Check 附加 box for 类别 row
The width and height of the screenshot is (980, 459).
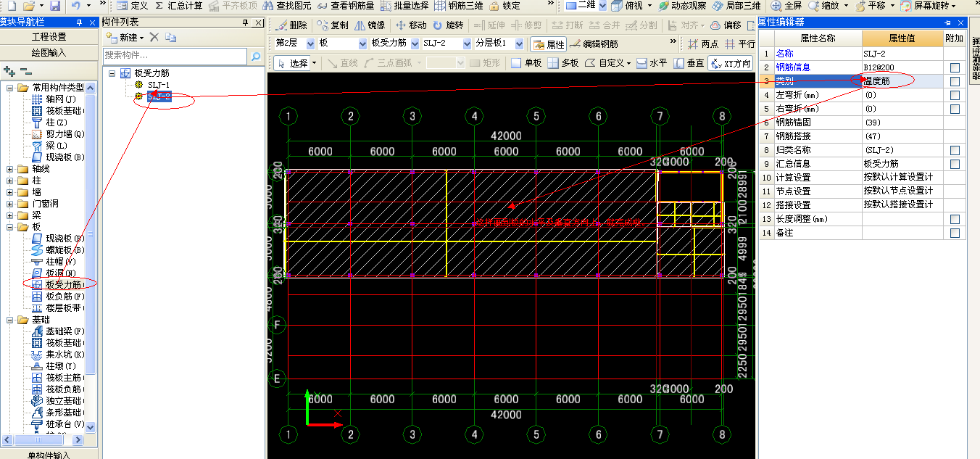coord(955,81)
